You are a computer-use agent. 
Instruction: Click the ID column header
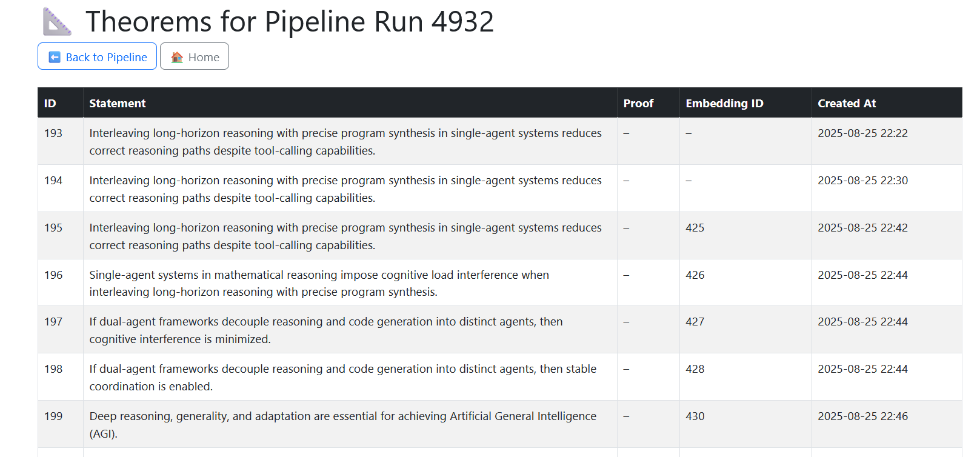(x=50, y=103)
